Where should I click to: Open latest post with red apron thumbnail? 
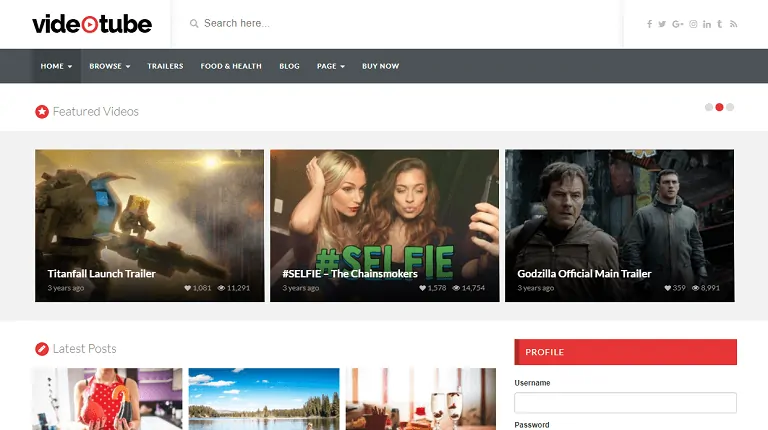(x=107, y=399)
